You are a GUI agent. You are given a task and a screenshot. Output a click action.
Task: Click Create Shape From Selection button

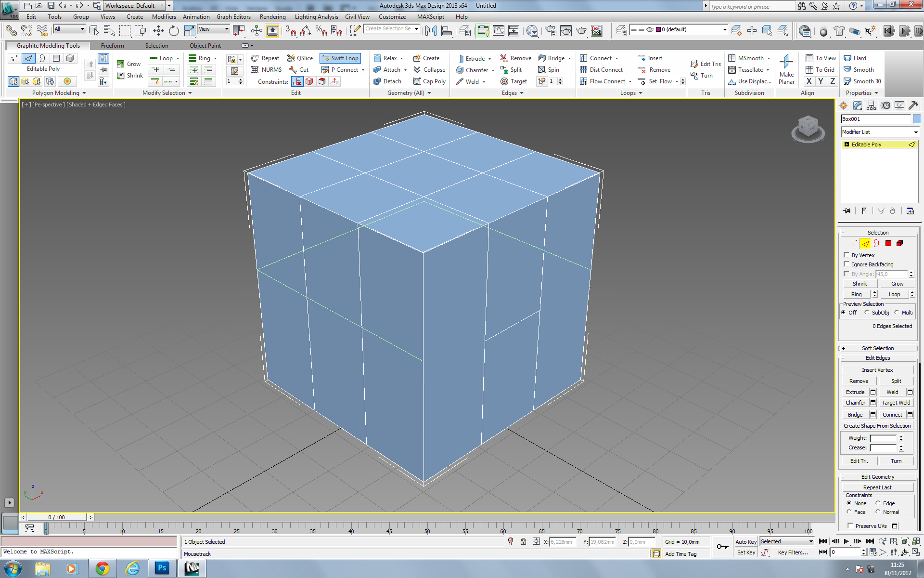(877, 426)
